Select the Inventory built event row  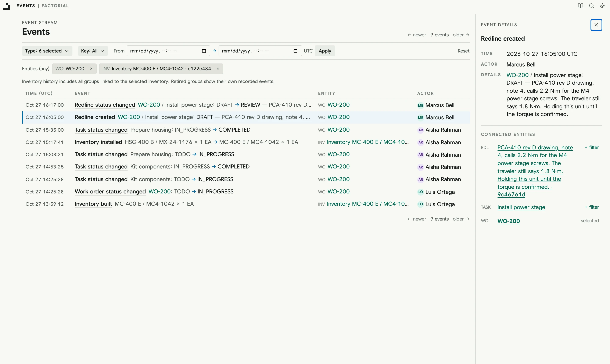pyautogui.click(x=246, y=204)
